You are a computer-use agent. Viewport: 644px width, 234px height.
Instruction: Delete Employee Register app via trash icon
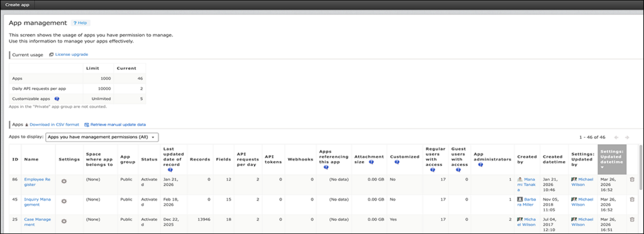[632, 179]
